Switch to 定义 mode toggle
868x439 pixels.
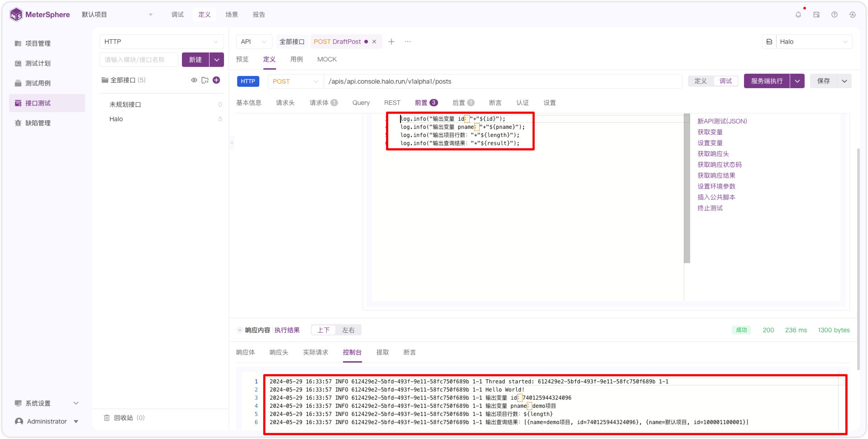click(x=701, y=81)
